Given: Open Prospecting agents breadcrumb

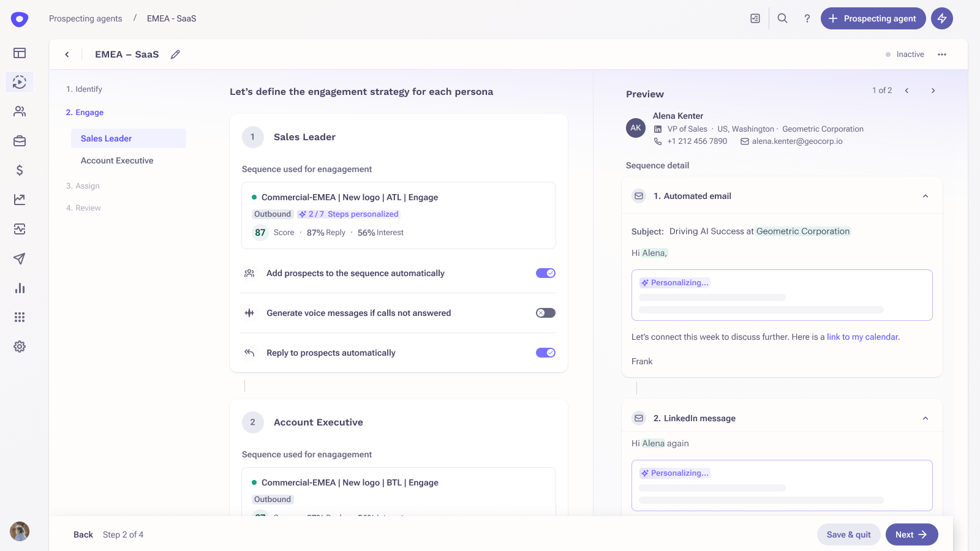Looking at the screenshot, I should [86, 18].
